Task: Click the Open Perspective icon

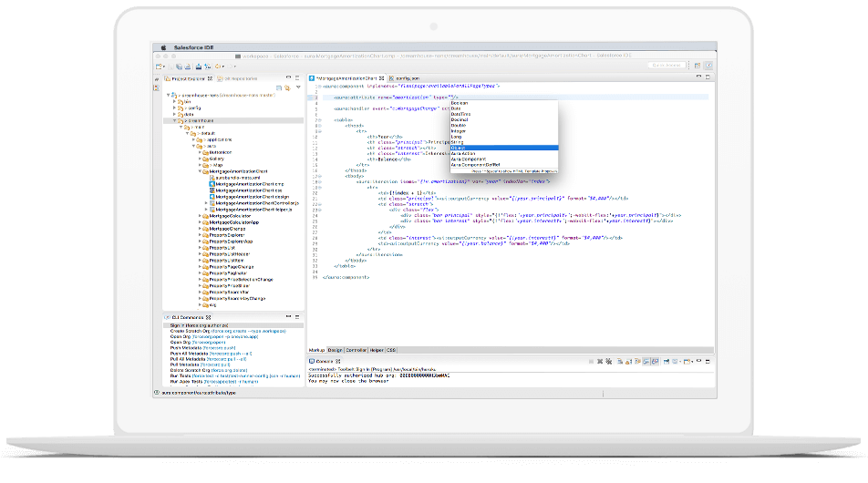Action: click(x=697, y=66)
